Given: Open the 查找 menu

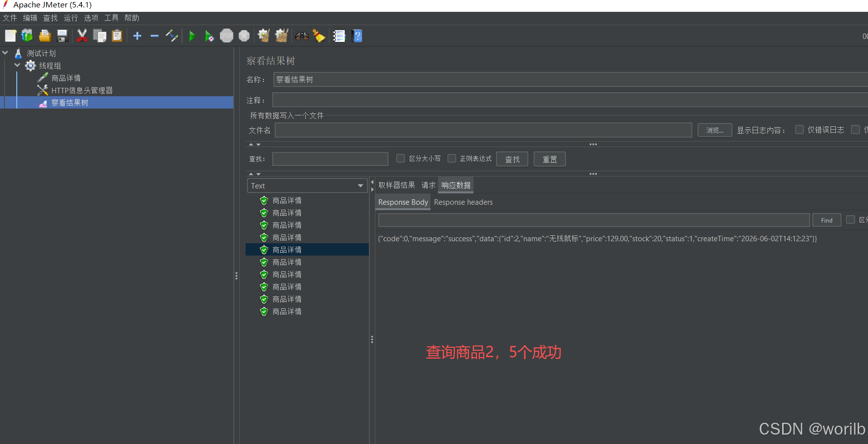Looking at the screenshot, I should pyautogui.click(x=50, y=18).
